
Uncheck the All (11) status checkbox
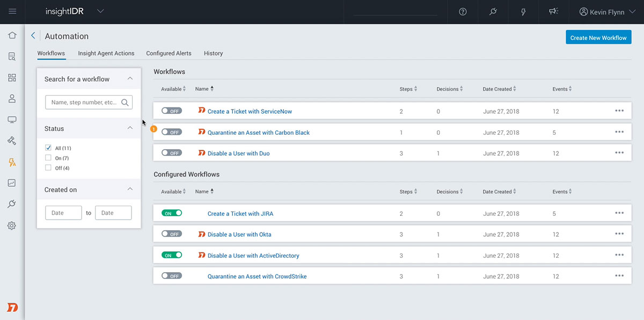(48, 148)
